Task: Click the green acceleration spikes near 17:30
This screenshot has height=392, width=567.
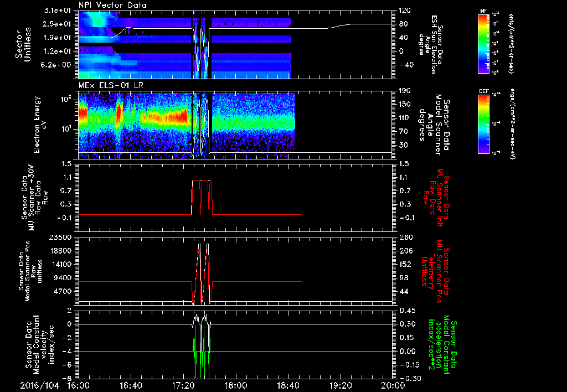Action: click(202, 351)
